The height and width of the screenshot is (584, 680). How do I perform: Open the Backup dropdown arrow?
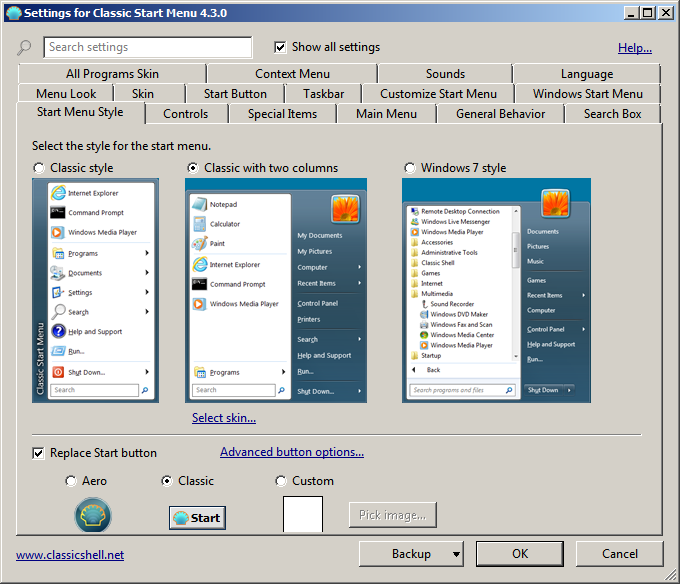pyautogui.click(x=456, y=554)
